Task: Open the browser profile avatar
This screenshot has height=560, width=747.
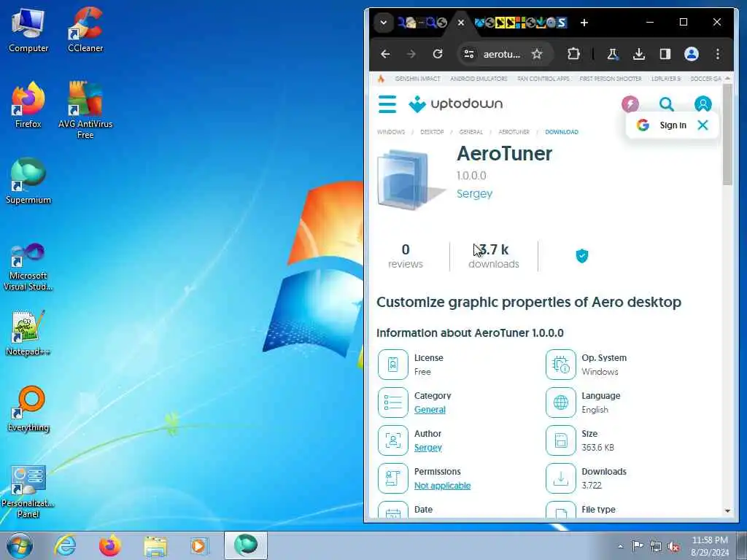Action: pyautogui.click(x=692, y=54)
